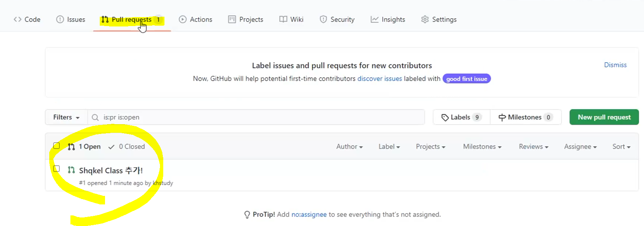
Task: Follow the 'discover issues' link
Action: coord(379,79)
